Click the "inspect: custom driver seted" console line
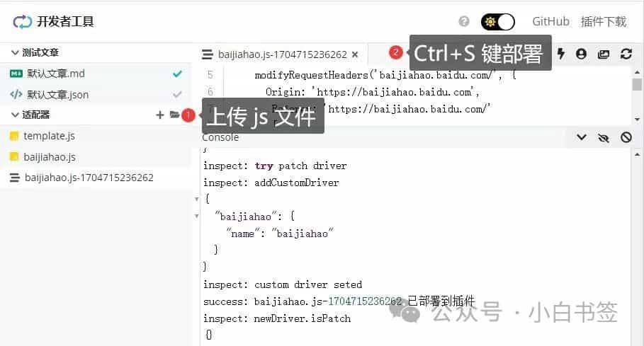644x346 pixels. [283, 284]
